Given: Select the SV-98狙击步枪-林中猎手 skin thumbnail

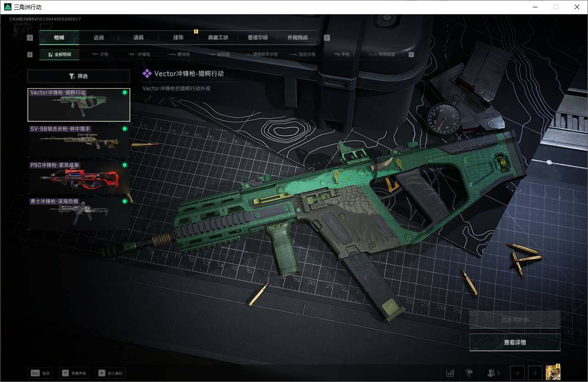Looking at the screenshot, I should pos(79,141).
